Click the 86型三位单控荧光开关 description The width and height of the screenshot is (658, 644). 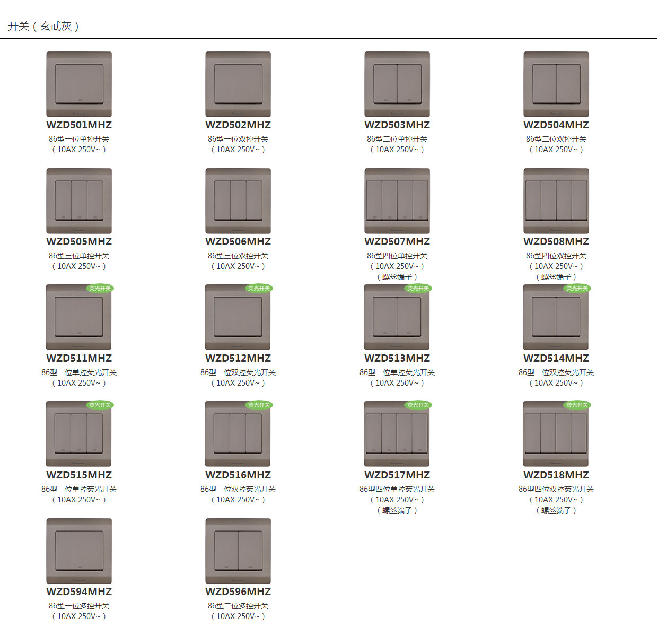[79, 489]
